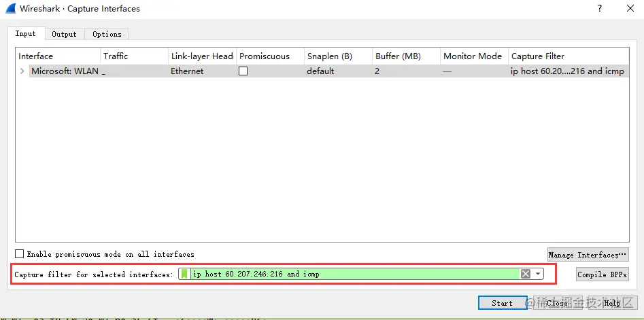This screenshot has height=320, width=644.
Task: Open the Options tab
Action: click(x=107, y=34)
